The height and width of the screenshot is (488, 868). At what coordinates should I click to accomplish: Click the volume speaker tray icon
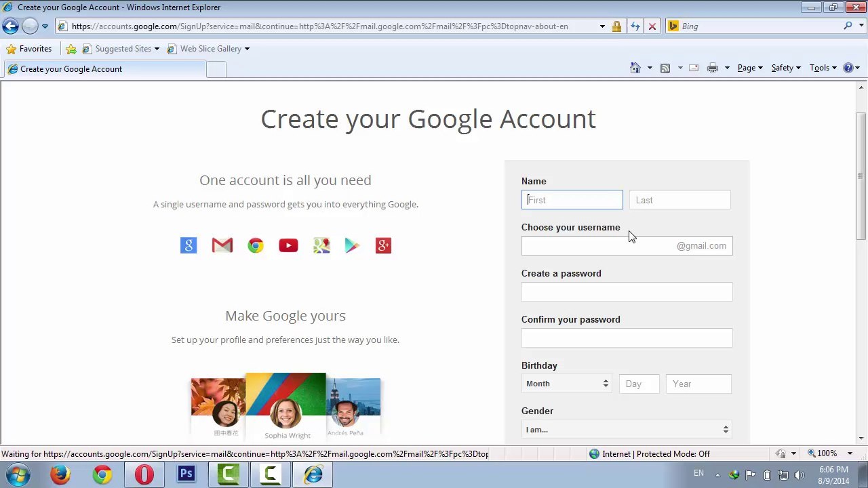(800, 475)
